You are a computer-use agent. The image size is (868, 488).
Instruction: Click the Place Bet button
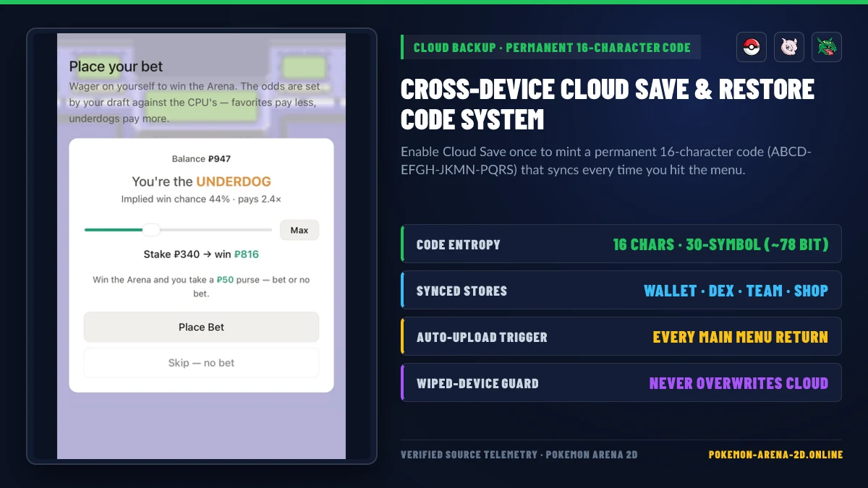[201, 327]
